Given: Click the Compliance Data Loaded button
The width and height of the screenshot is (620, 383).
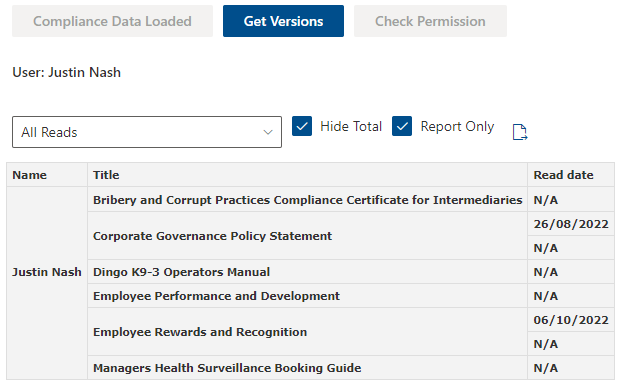Looking at the screenshot, I should (112, 21).
